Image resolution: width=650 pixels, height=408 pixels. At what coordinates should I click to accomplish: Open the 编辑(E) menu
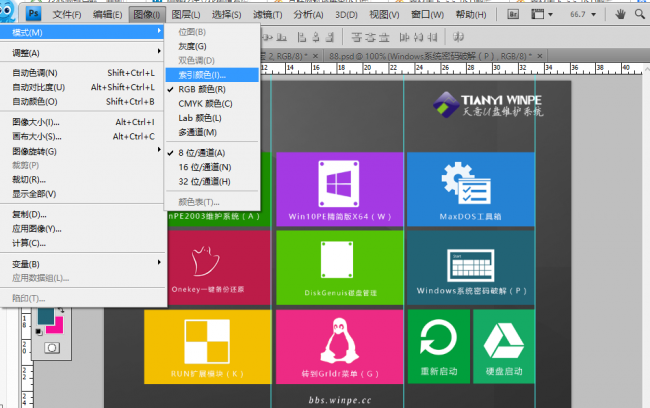(x=107, y=15)
